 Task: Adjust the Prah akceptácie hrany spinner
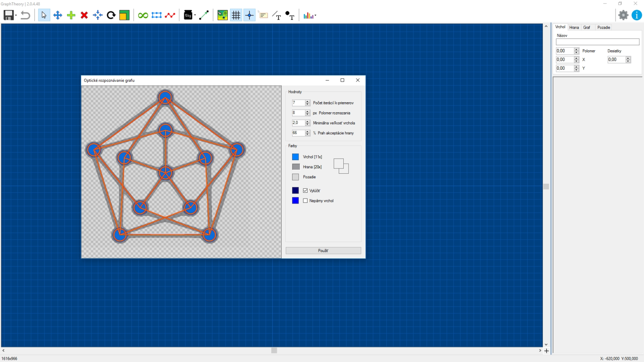308,133
